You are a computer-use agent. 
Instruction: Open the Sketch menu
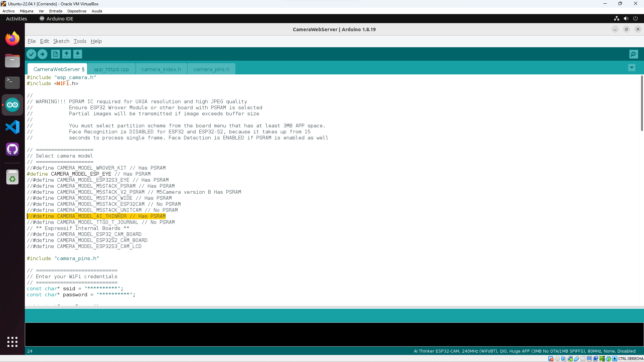coord(61,41)
